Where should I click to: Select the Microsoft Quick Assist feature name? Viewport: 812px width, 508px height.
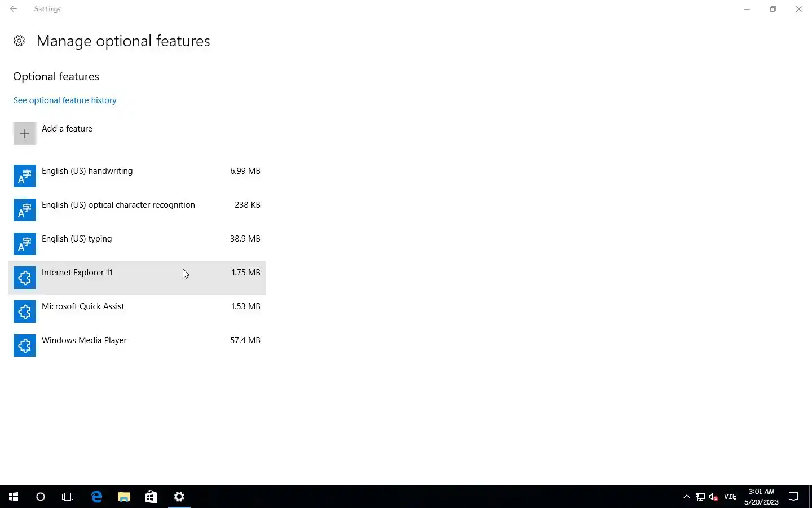83,306
